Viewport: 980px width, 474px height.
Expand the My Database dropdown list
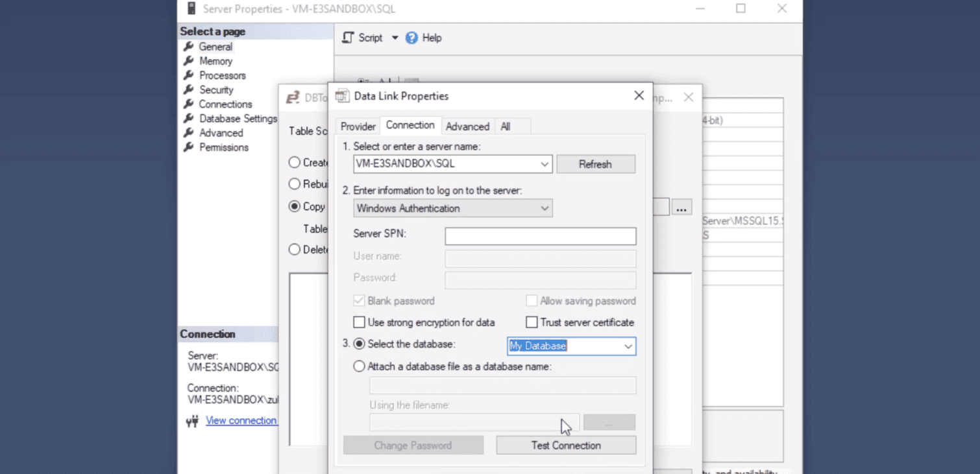(x=628, y=346)
